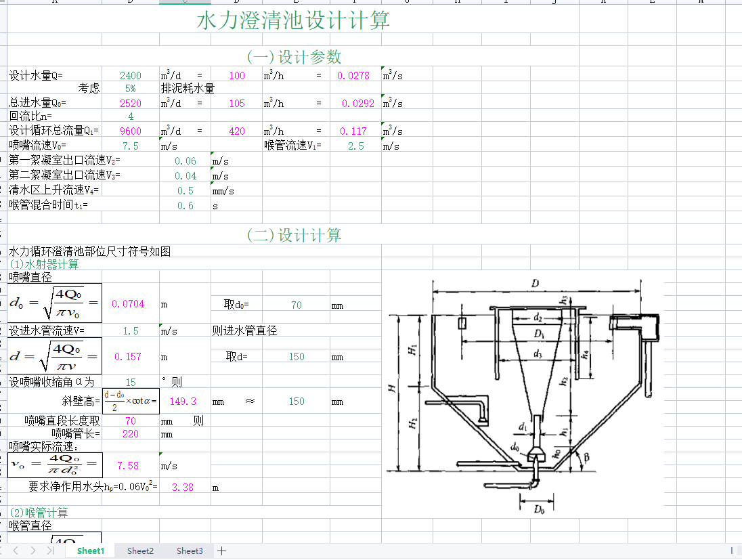Click the cell showing 105
This screenshot has width=742, height=560.
236,103
